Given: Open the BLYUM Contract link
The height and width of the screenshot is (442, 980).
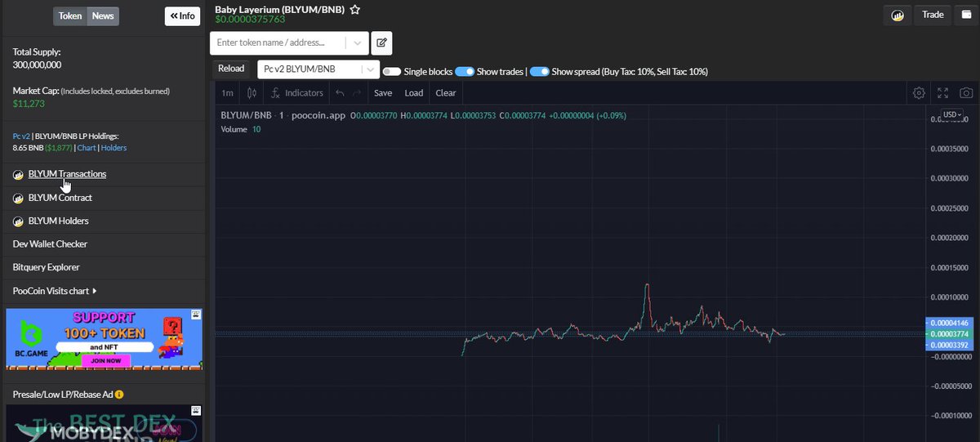Looking at the screenshot, I should point(60,198).
